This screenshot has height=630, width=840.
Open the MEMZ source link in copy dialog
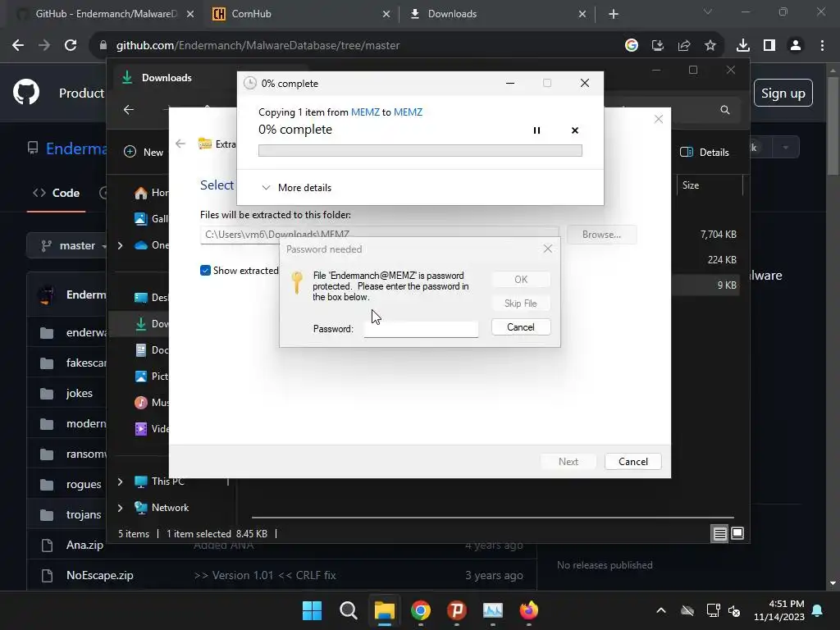click(365, 112)
